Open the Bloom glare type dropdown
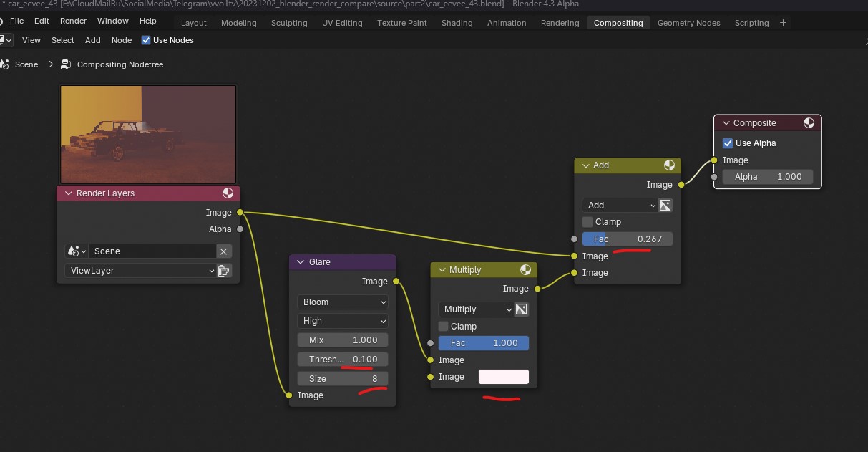The height and width of the screenshot is (452, 868). [x=343, y=302]
